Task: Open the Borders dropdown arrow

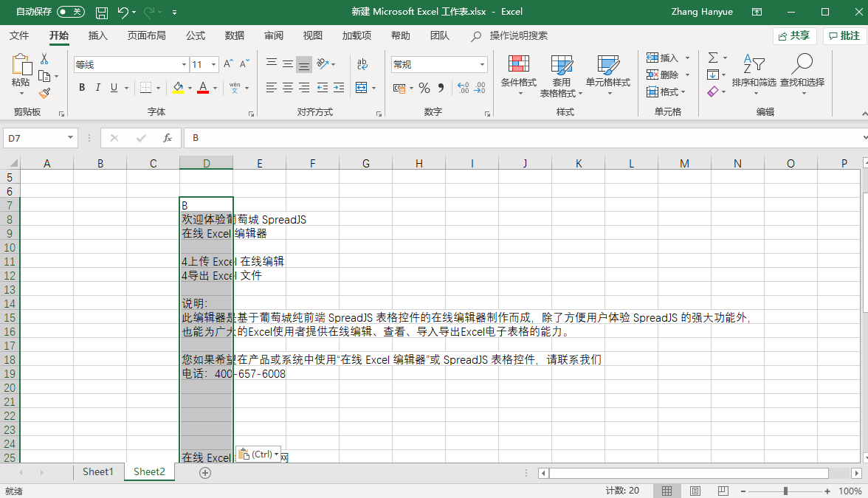Action: 158,87
